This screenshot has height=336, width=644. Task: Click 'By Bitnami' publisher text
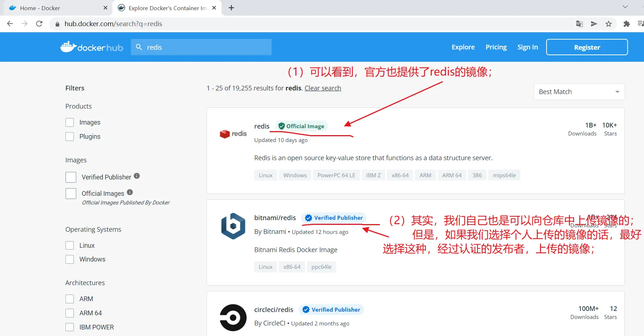pos(270,232)
